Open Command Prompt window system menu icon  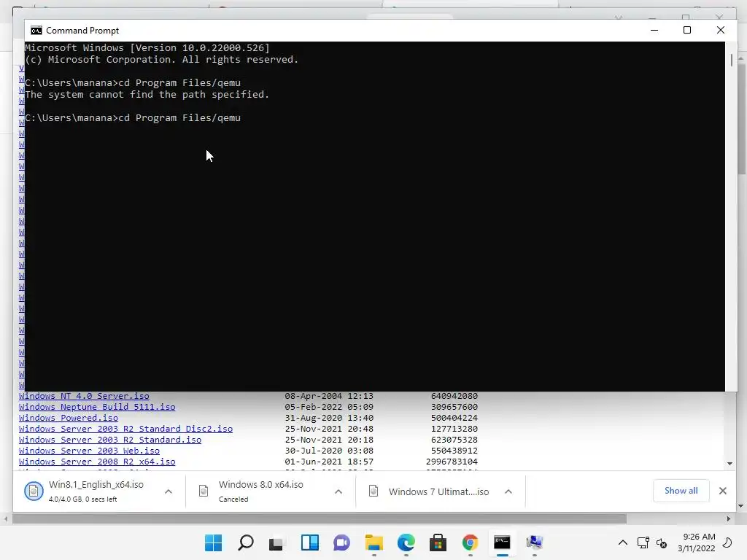pyautogui.click(x=36, y=31)
